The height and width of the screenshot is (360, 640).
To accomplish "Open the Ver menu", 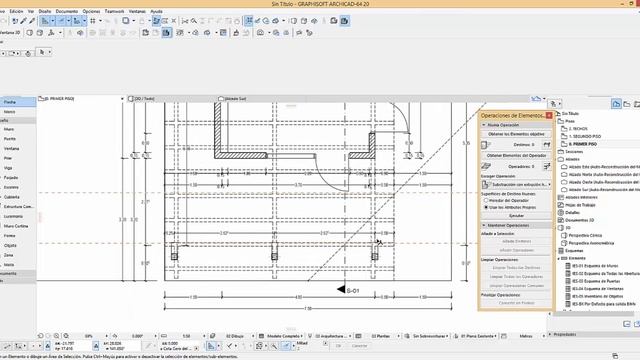I will click(x=31, y=11).
